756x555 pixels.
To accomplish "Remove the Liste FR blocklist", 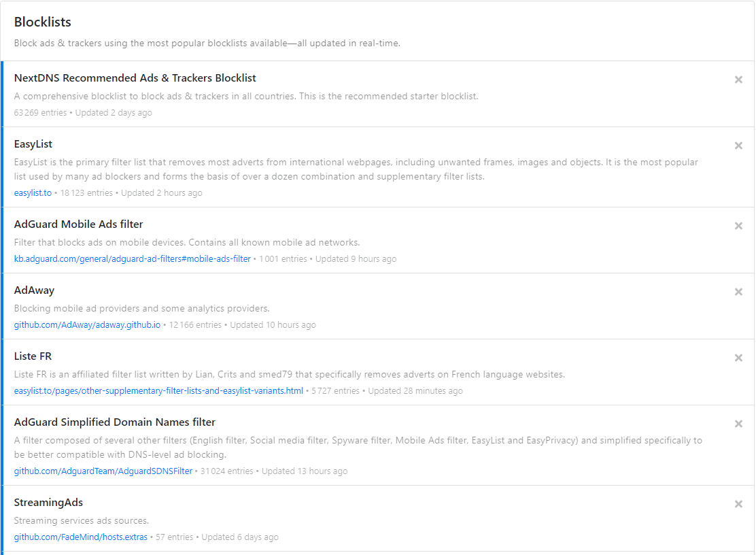I will click(738, 358).
